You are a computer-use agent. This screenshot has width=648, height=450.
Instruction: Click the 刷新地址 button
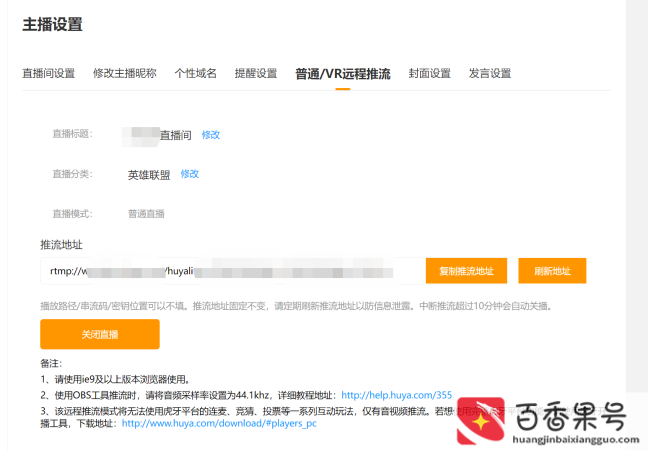(552, 271)
